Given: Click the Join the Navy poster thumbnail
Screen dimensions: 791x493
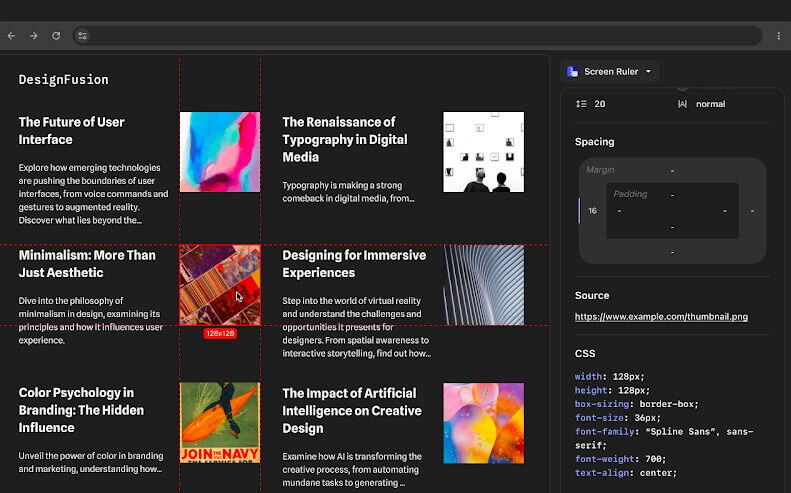Looking at the screenshot, I should [220, 422].
